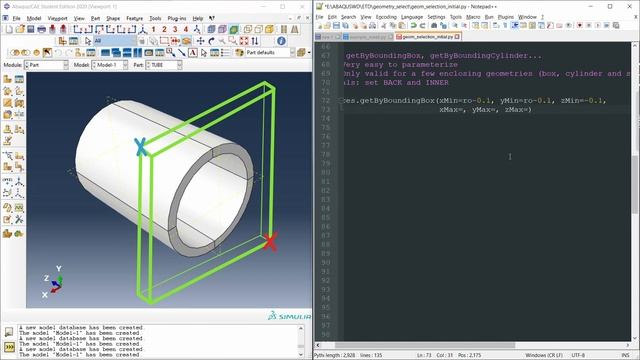
Task: Apply view 3 in the Abaqus views toolbar
Action: (175, 29)
